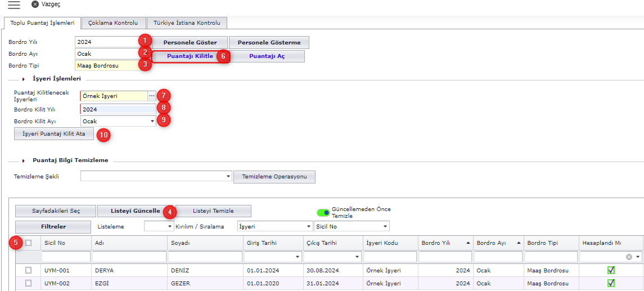Click the Bordro Ayı filter box
This screenshot has width=644, height=291.
coord(498,257)
